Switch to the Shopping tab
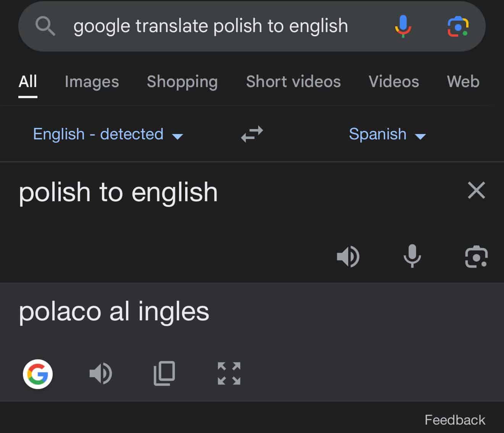Viewport: 504px width, 433px height. 182,82
